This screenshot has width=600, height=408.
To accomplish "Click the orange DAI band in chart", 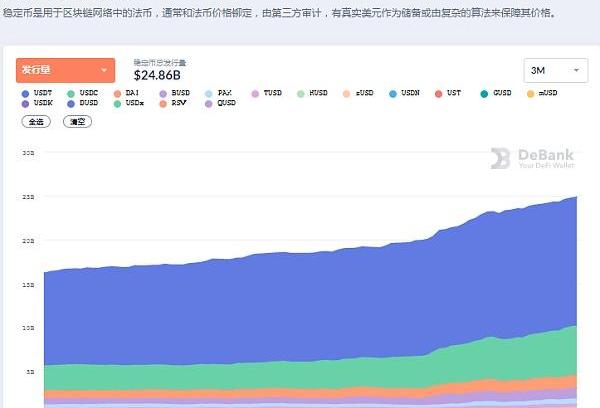I will pyautogui.click(x=310, y=393).
